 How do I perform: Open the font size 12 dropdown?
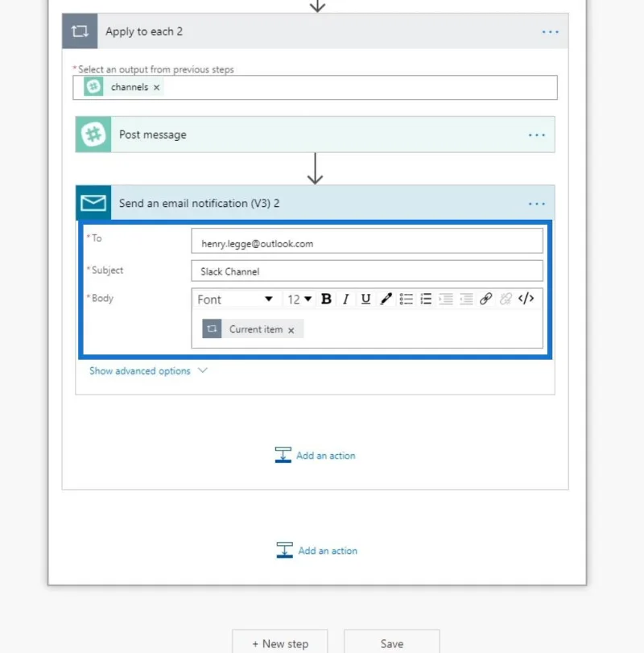[x=299, y=299]
